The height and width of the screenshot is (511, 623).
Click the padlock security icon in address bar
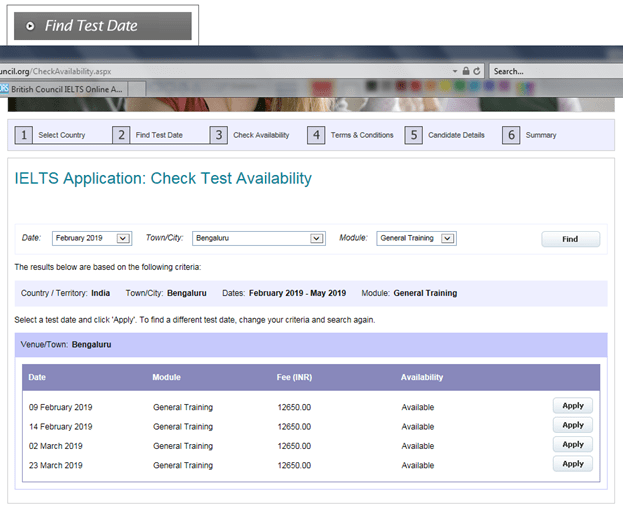(466, 71)
